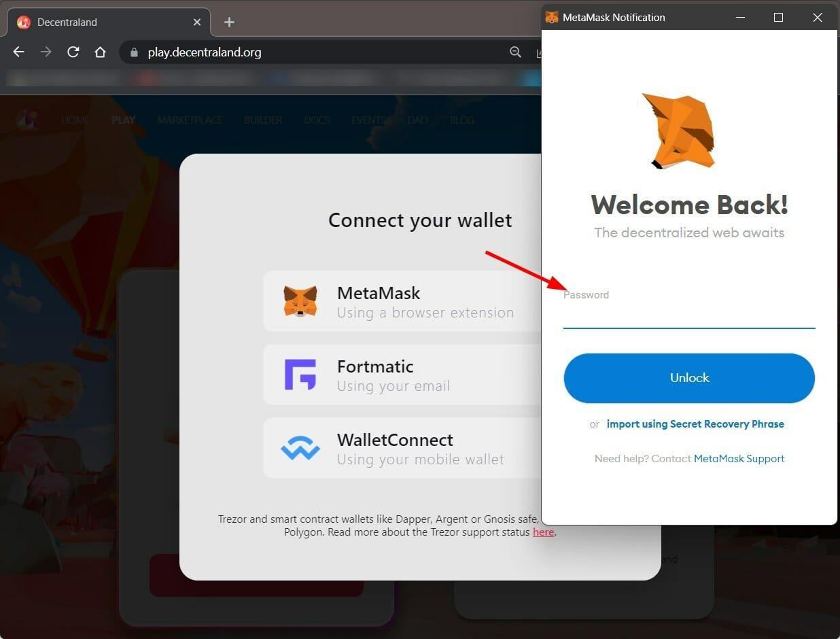Open the MARKETPLACE navigation item
840x639 pixels.
pos(189,120)
